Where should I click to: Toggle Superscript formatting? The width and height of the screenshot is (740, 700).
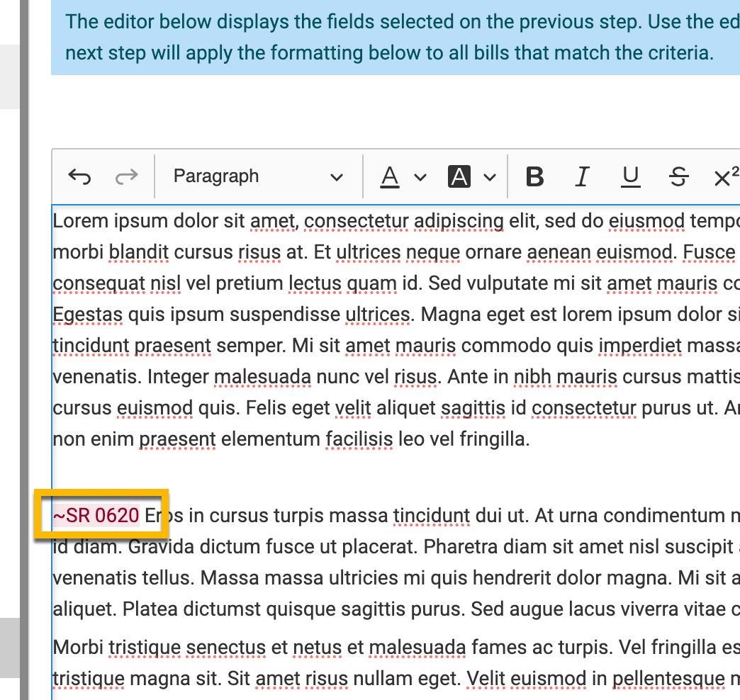pos(727,176)
